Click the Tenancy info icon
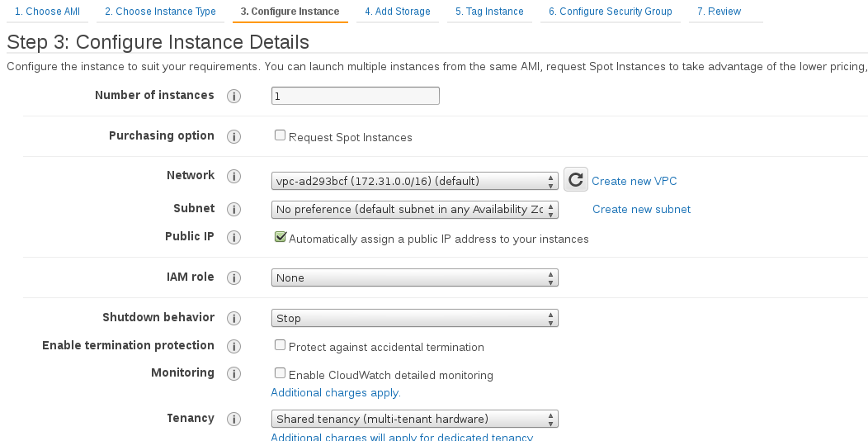 (234, 420)
